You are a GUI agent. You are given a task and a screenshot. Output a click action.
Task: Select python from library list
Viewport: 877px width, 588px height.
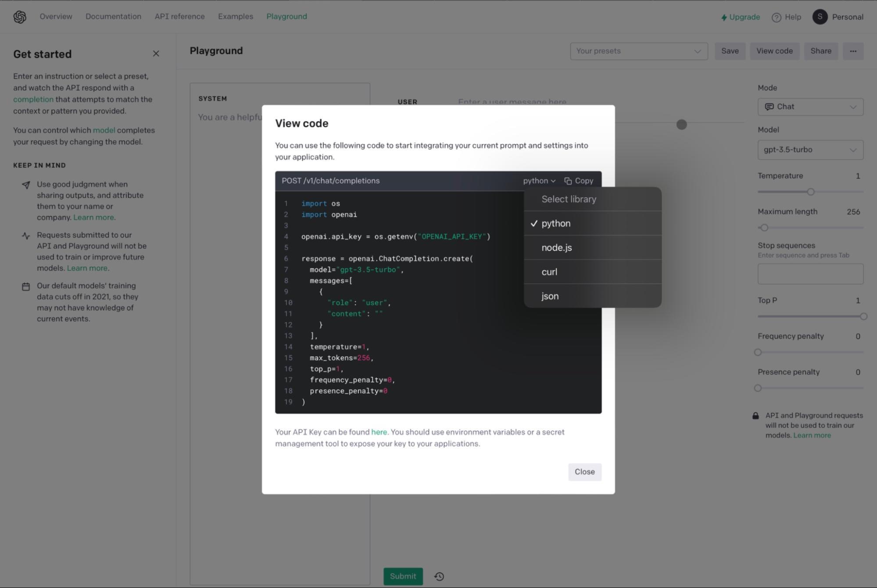click(592, 223)
